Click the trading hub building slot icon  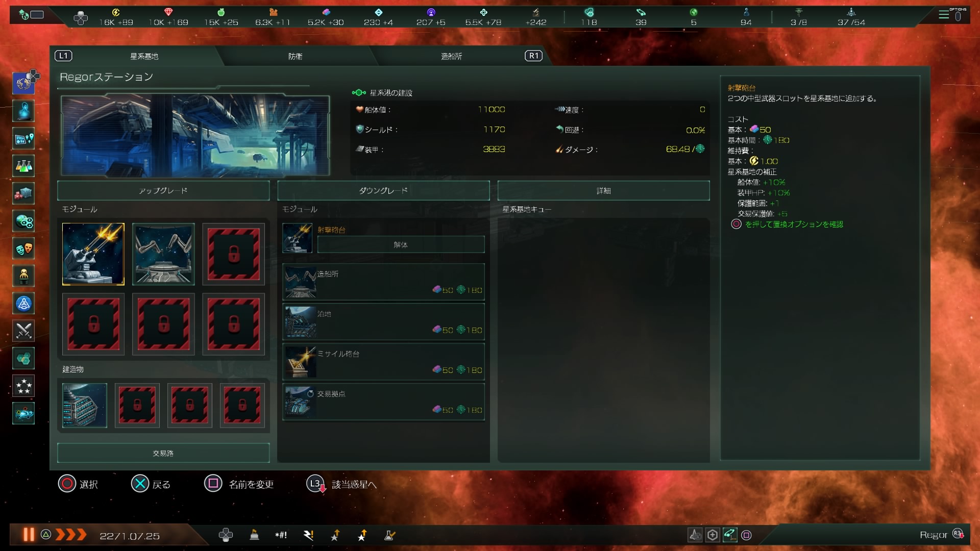point(85,405)
